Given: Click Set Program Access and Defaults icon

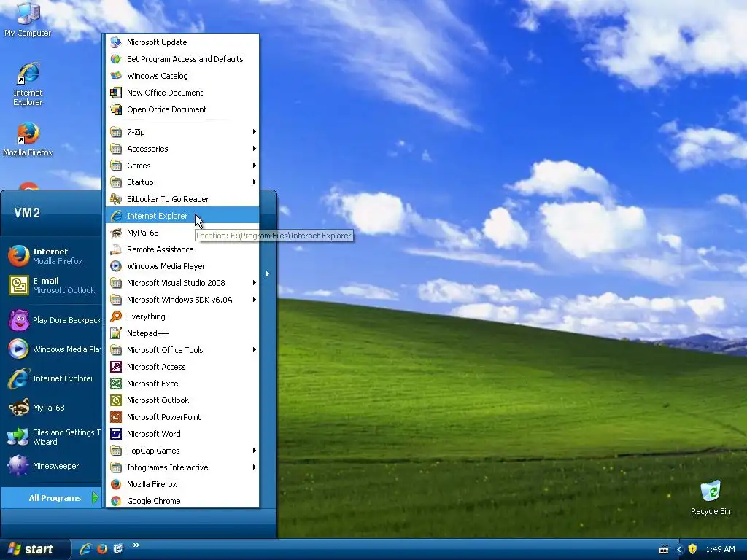Looking at the screenshot, I should click(116, 59).
